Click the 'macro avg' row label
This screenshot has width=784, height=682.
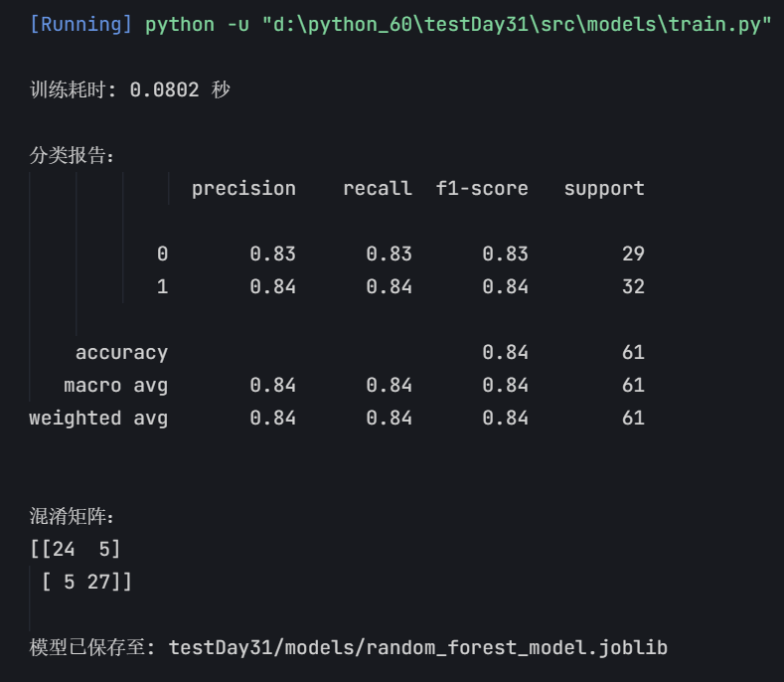(116, 386)
